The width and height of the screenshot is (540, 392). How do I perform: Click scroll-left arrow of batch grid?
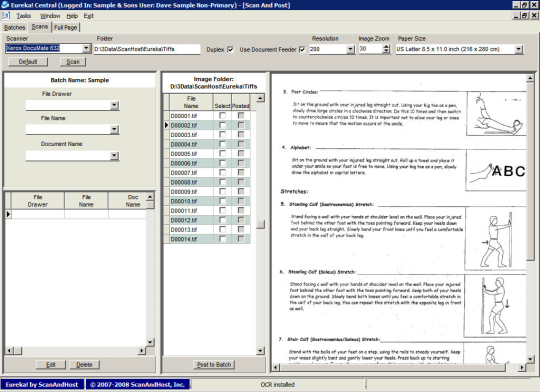(10, 351)
